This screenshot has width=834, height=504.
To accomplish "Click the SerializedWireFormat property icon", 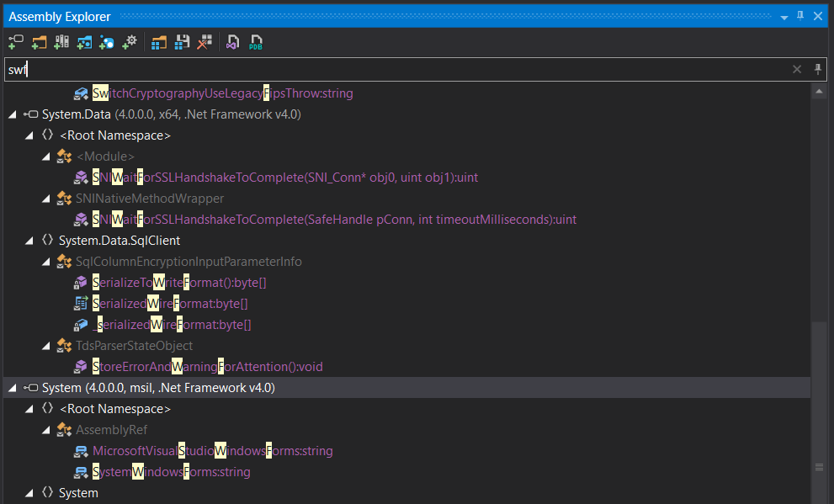I will tap(81, 304).
